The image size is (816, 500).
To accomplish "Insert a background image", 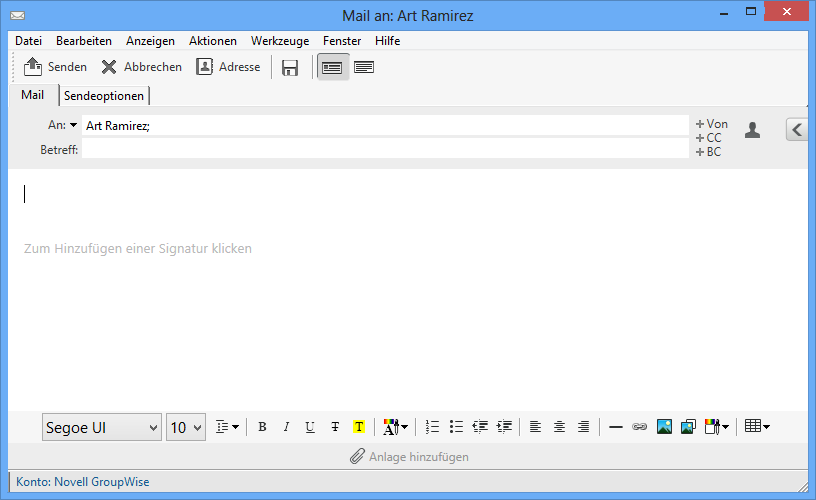I will (x=688, y=427).
